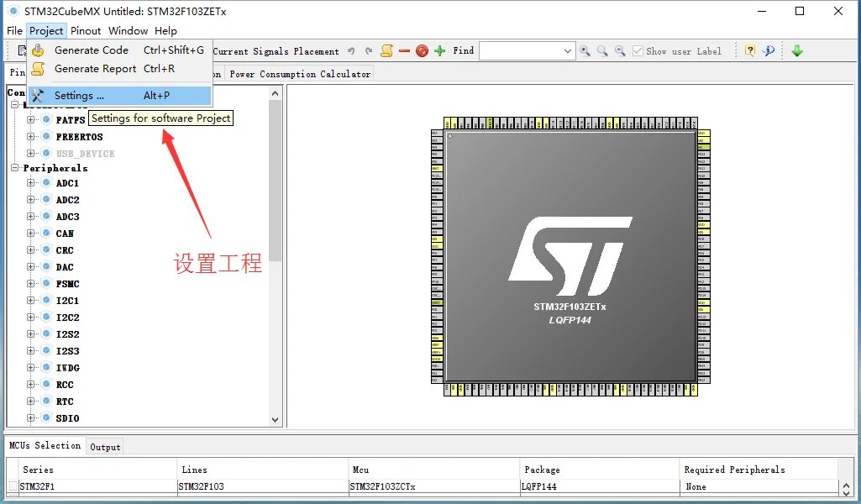Open the Find combo box dropdown arrow
Image resolution: width=861 pixels, height=504 pixels.
coord(568,51)
